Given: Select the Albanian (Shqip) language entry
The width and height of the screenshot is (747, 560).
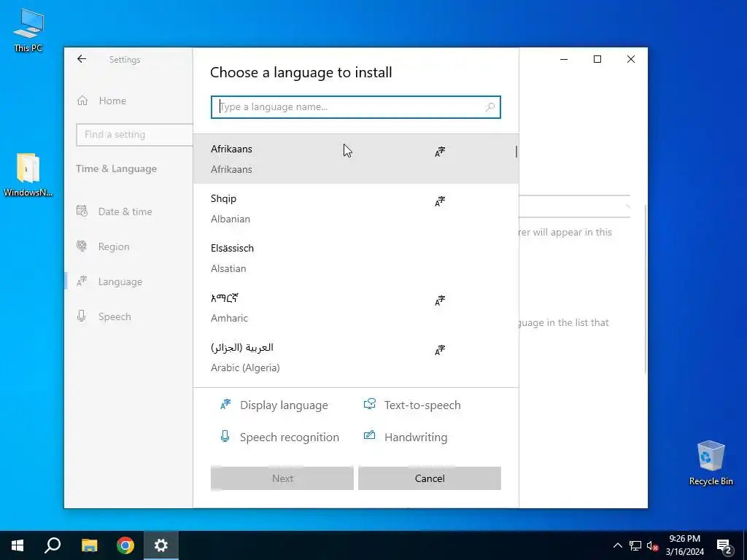Looking at the screenshot, I should [x=356, y=209].
